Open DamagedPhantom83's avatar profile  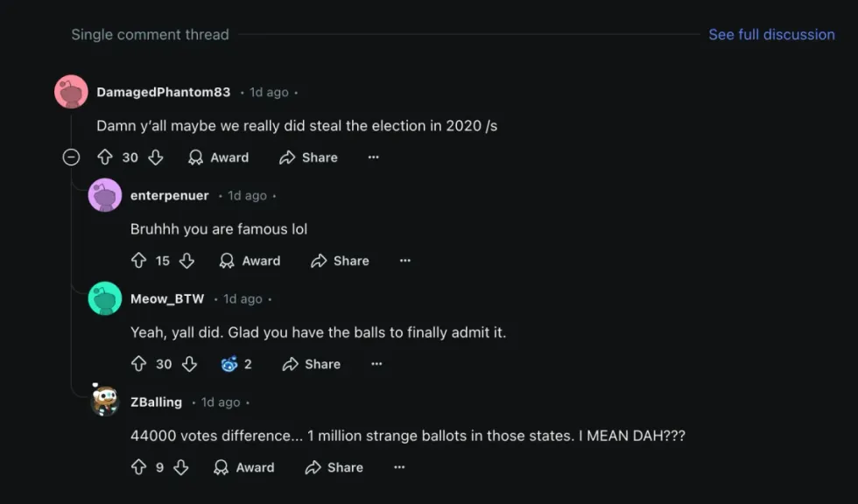[x=71, y=92]
